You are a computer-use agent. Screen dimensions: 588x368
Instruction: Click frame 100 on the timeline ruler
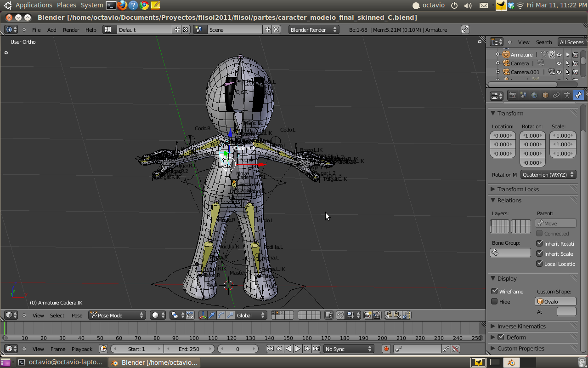(193, 338)
